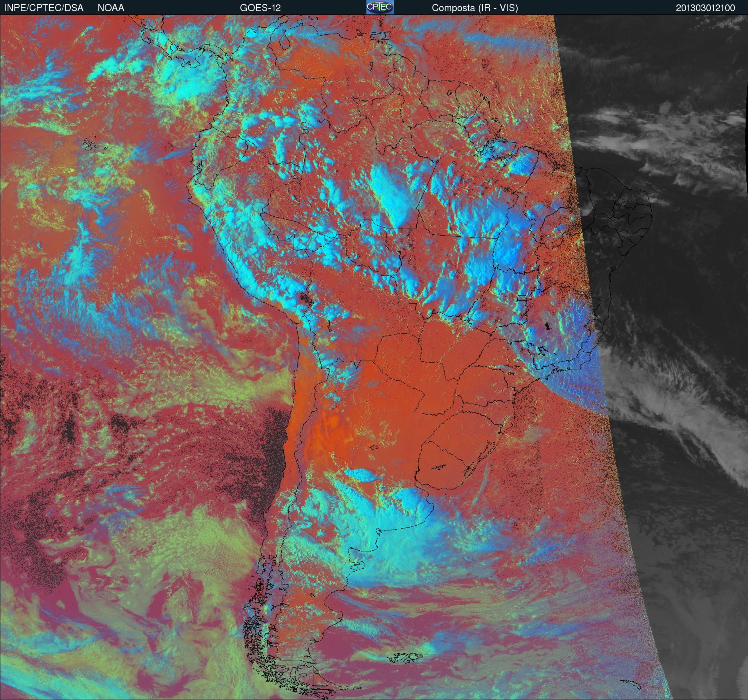Click the INPE/CPTEC/DSA header label
The image size is (748, 700).
44,8
